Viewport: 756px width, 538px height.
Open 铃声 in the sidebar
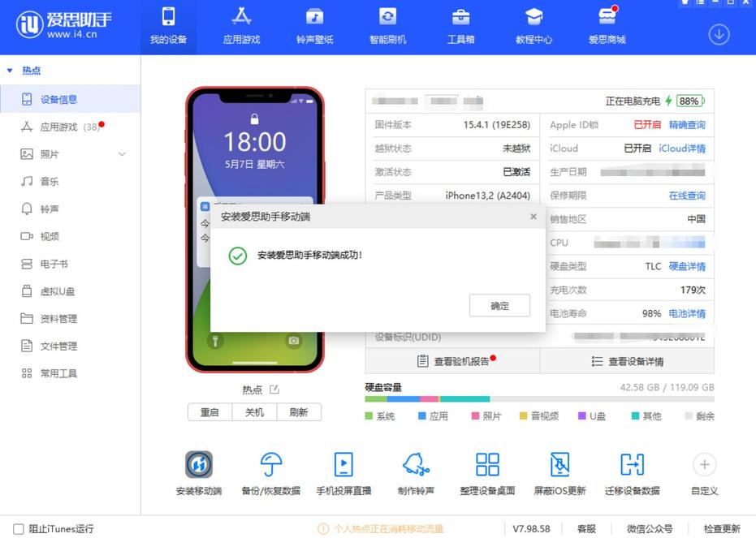71,209
